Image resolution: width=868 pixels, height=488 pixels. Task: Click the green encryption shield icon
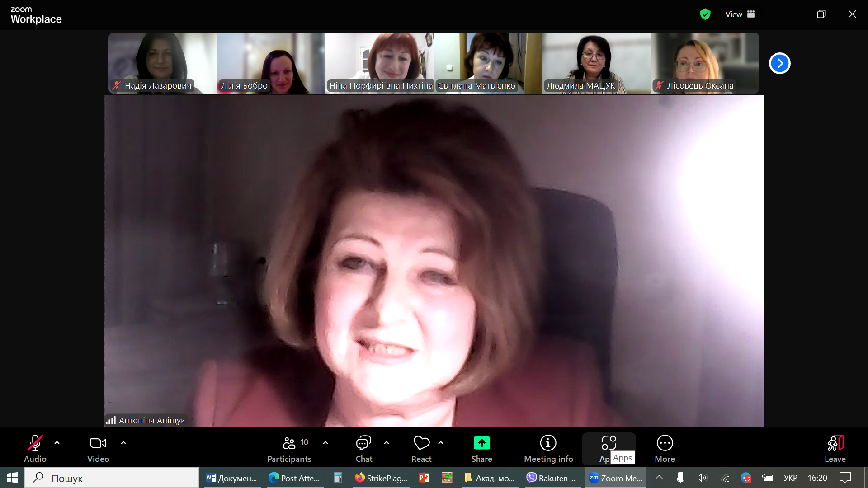pos(705,14)
